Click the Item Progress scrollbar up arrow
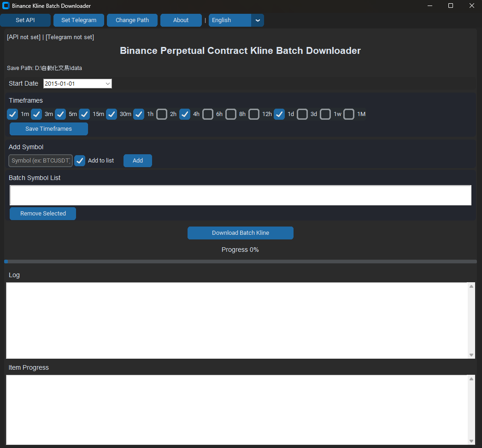This screenshot has height=448, width=482. click(471, 379)
